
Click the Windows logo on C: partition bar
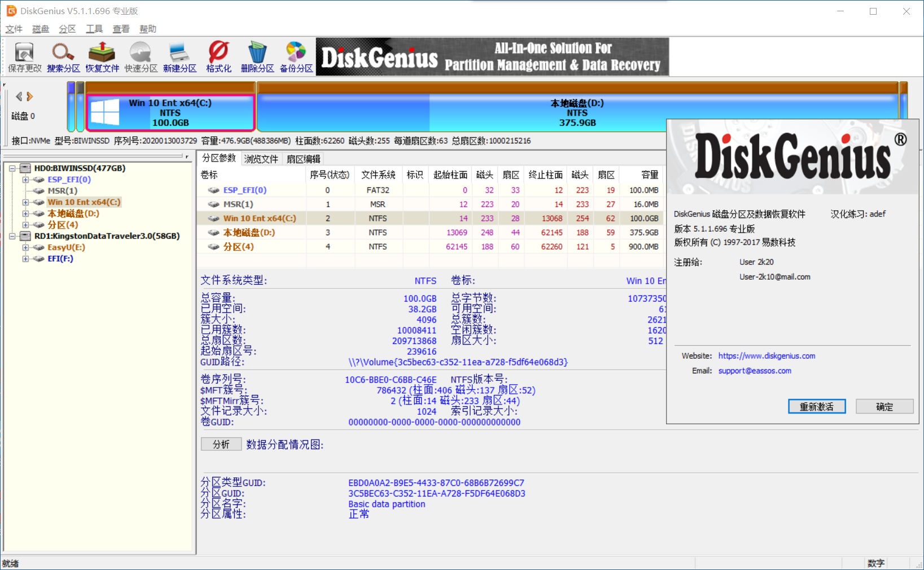click(105, 112)
